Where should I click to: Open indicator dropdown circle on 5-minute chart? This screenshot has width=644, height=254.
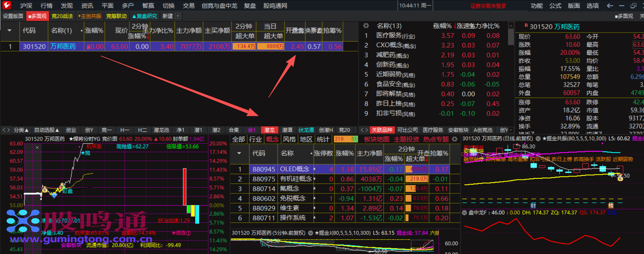pos(310,233)
